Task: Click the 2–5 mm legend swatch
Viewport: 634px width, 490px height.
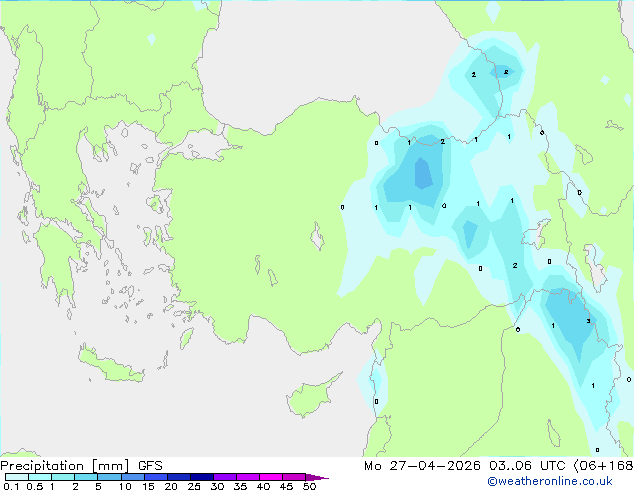Action: click(x=86, y=477)
